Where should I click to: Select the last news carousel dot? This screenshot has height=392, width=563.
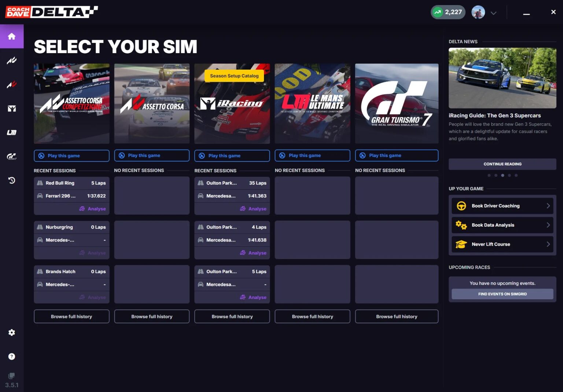coord(516,175)
